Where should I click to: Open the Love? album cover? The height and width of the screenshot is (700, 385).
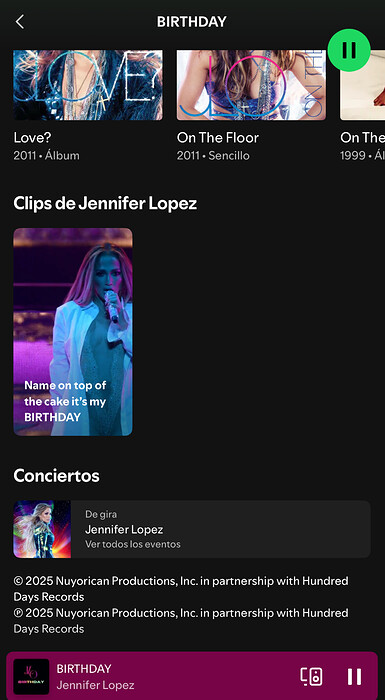point(88,85)
